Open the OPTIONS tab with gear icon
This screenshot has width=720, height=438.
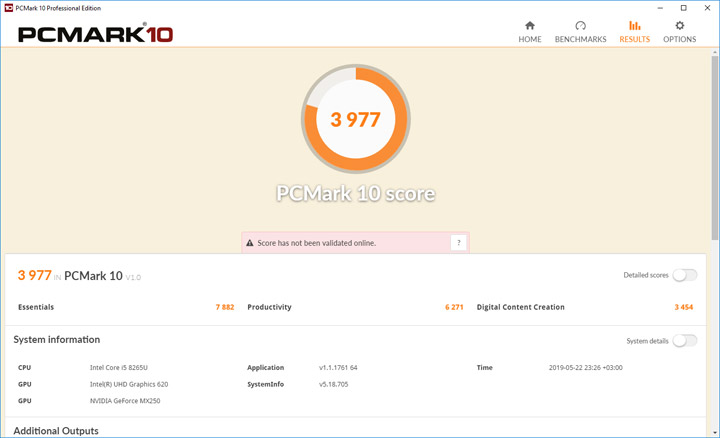(680, 32)
